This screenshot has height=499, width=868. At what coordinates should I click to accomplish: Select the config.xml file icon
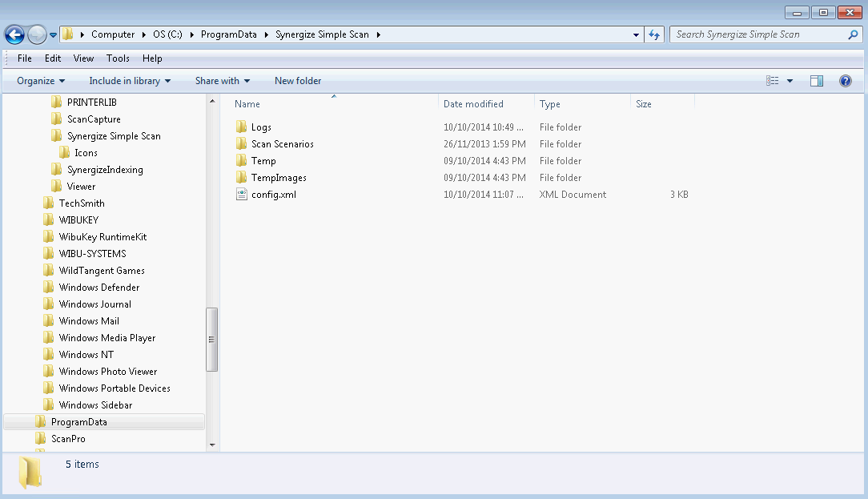pos(241,194)
